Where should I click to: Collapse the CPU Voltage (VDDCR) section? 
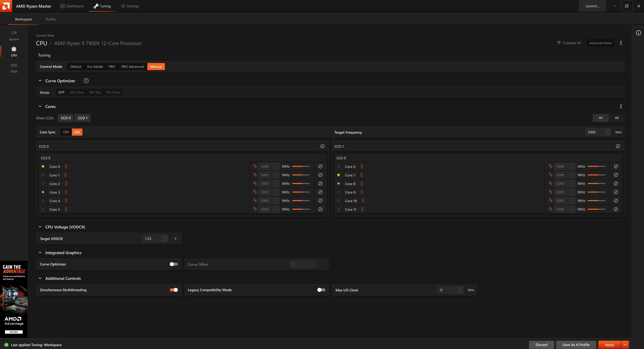point(40,227)
